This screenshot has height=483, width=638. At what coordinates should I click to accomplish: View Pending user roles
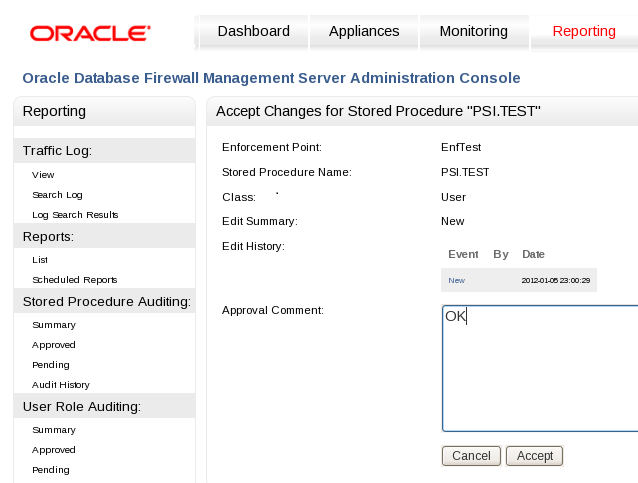point(50,470)
